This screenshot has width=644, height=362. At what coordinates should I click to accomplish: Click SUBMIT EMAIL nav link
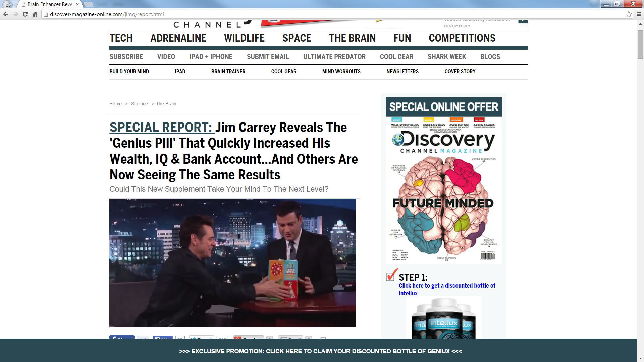tap(268, 57)
